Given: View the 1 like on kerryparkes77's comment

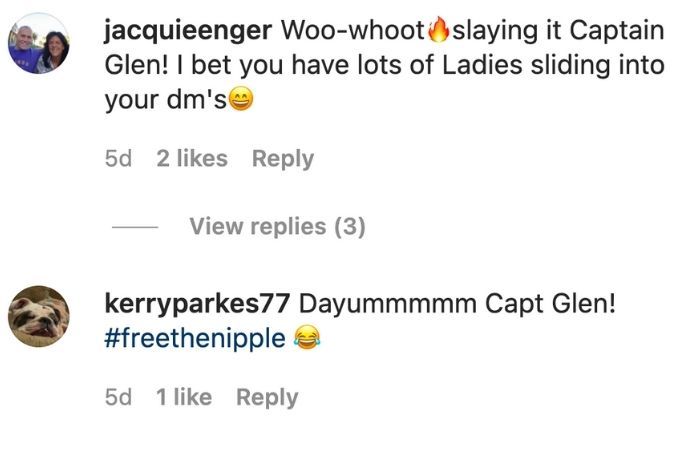Looking at the screenshot, I should coord(184,397).
